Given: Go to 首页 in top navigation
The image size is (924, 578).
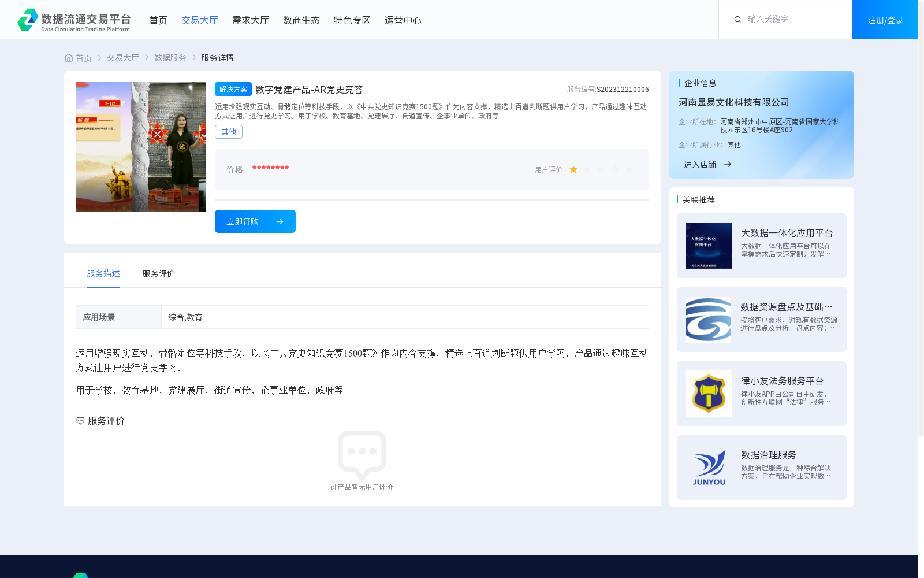Looking at the screenshot, I should click(x=158, y=20).
